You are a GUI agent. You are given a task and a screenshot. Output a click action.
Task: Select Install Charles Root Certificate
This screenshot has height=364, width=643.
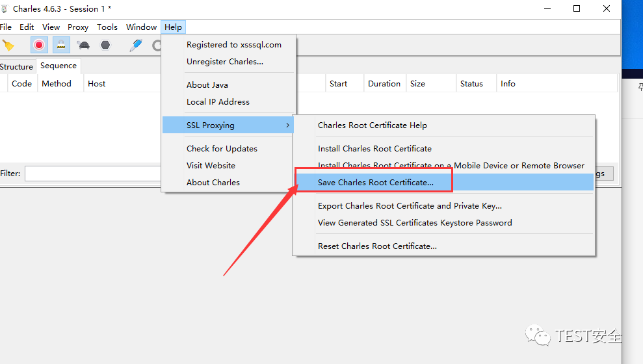443,148
